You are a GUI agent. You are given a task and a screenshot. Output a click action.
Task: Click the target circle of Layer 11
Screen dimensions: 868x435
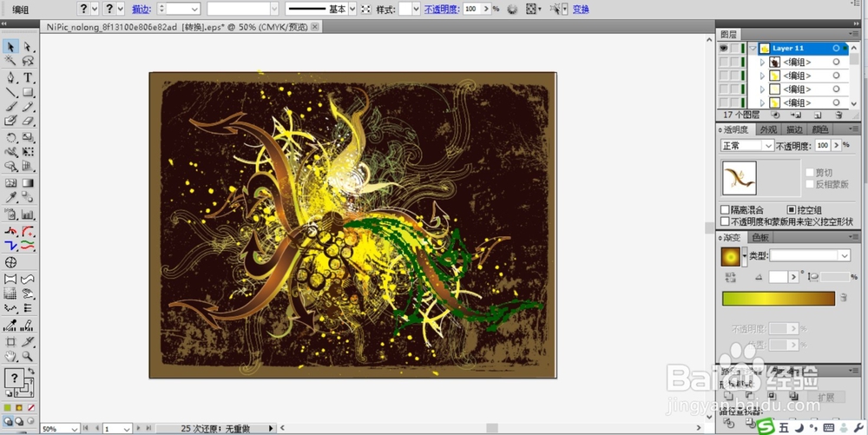pos(836,49)
